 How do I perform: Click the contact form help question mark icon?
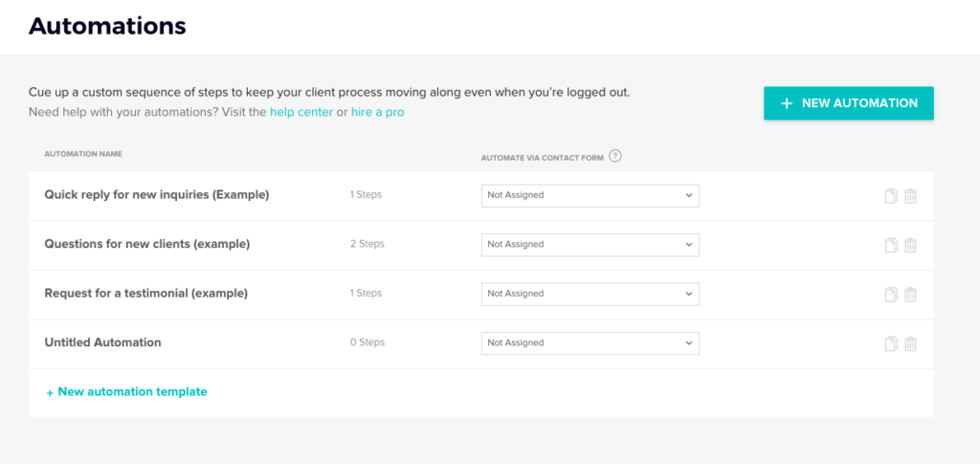pyautogui.click(x=615, y=156)
